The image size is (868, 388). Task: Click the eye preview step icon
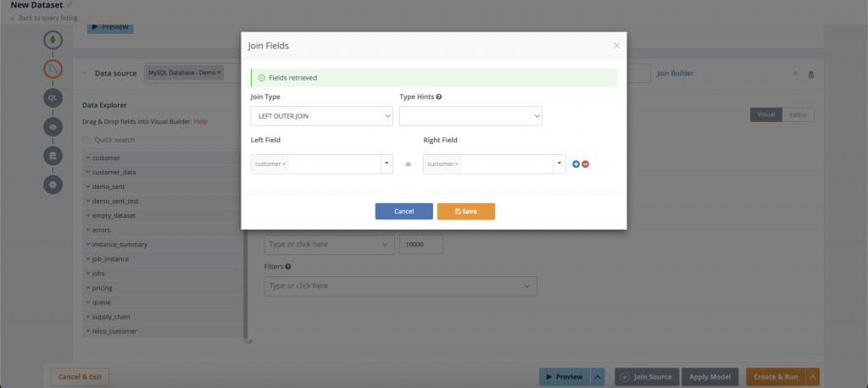[53, 127]
